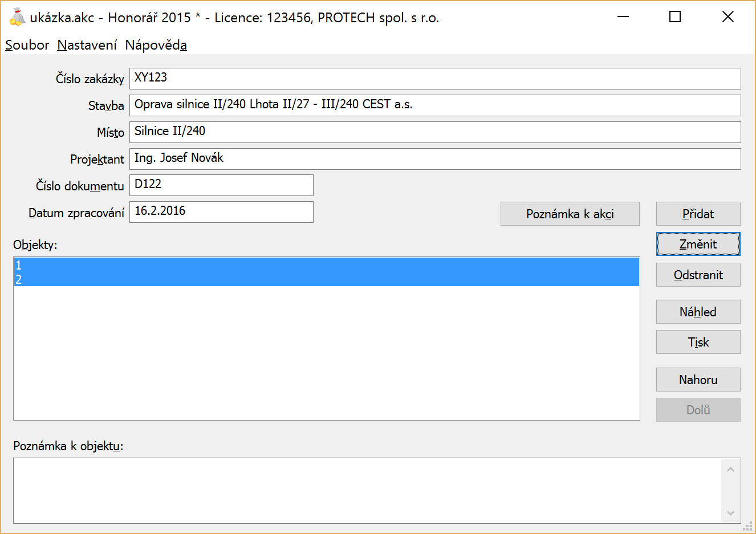Open the Nápověda menu
The width and height of the screenshot is (756, 534).
point(156,45)
